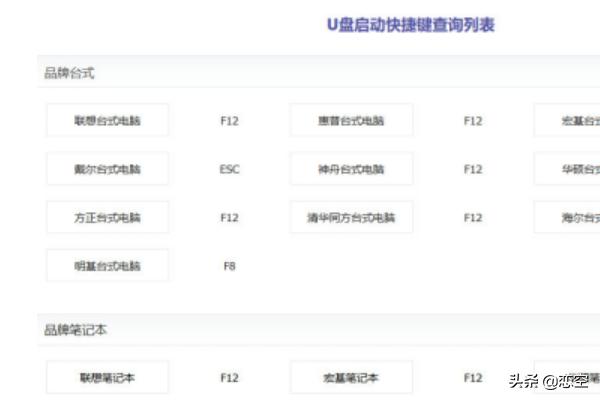
Task: Click the F12 hotkey beside 联想台式电脑
Action: [229, 120]
